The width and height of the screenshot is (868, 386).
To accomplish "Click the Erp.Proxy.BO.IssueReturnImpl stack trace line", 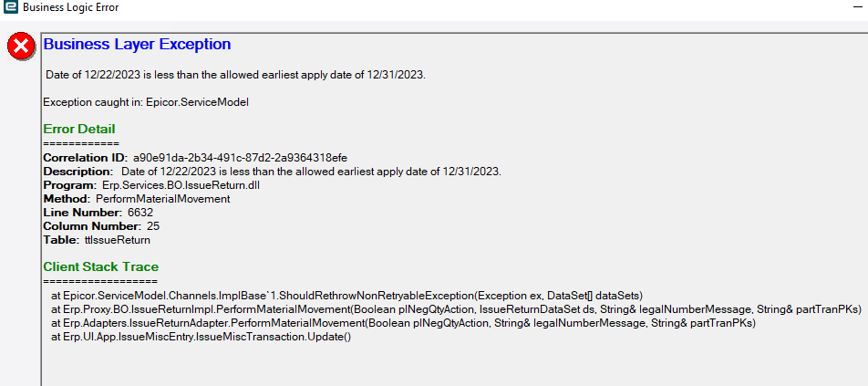I will 457,309.
